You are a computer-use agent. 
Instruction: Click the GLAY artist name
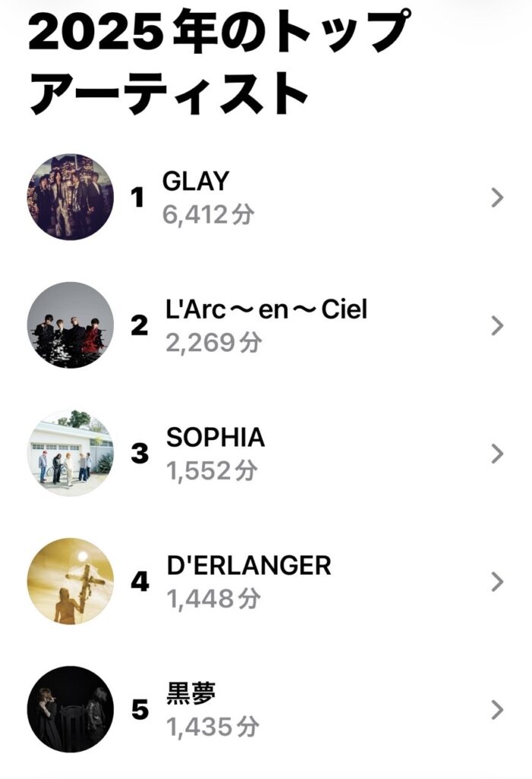(x=195, y=182)
